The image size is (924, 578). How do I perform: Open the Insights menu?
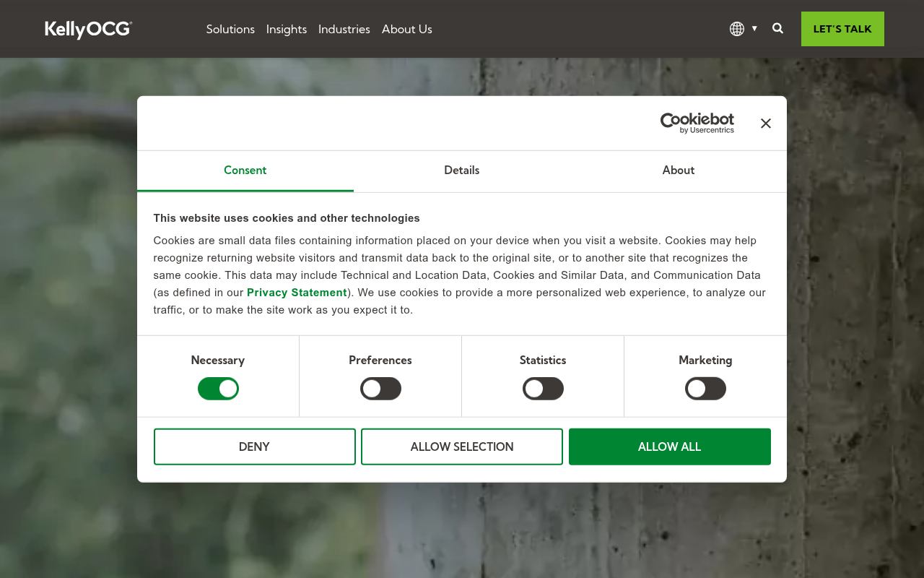[287, 29]
